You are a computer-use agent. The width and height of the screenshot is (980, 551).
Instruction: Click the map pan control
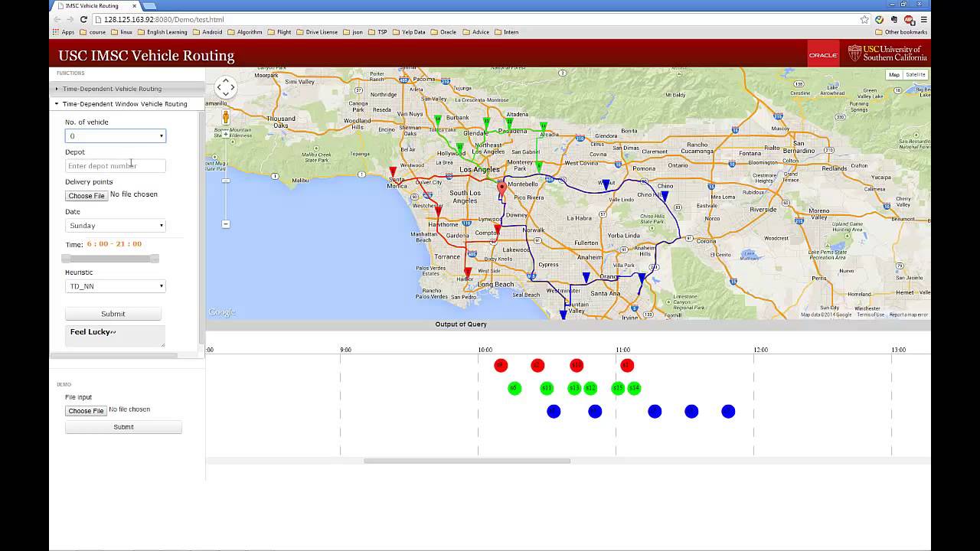coord(225,87)
